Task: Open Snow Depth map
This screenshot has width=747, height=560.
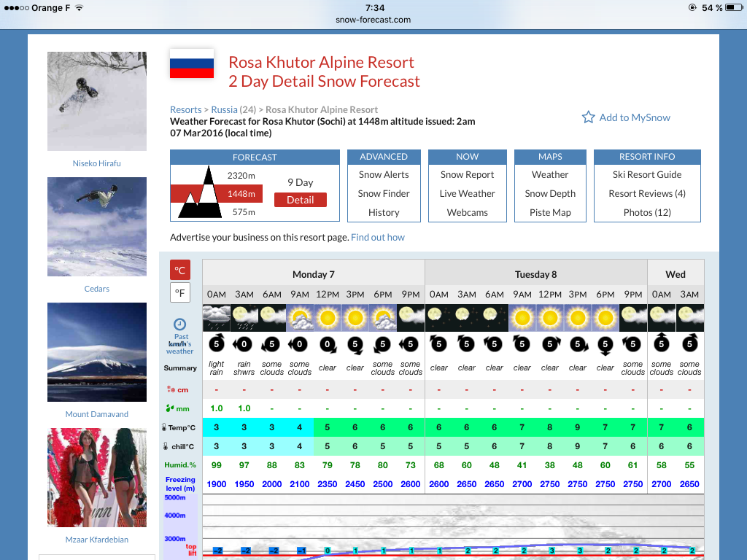Action: 550,193
